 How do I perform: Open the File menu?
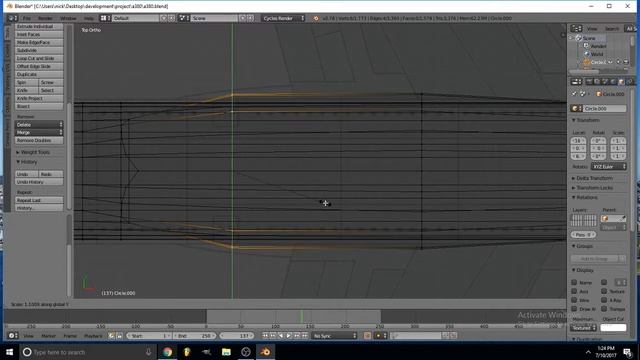click(27, 18)
